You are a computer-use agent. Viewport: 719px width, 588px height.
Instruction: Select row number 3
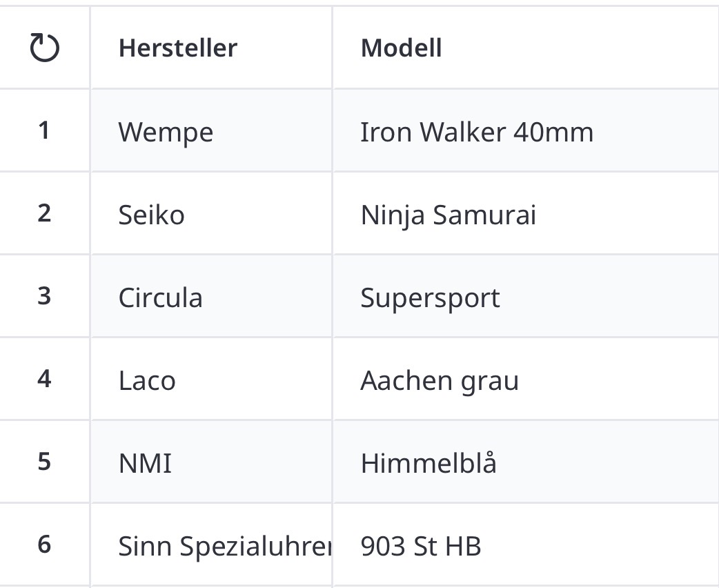pos(44,296)
